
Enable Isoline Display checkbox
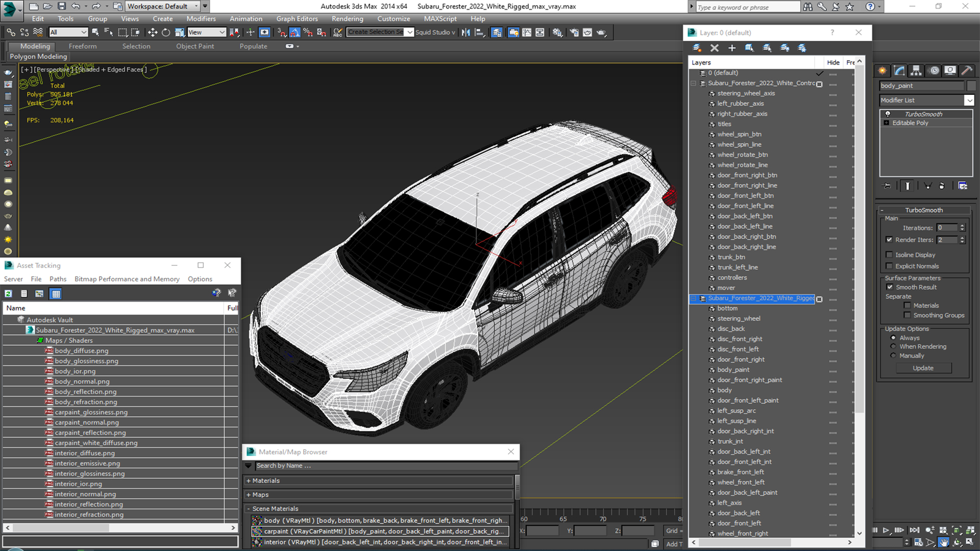889,255
